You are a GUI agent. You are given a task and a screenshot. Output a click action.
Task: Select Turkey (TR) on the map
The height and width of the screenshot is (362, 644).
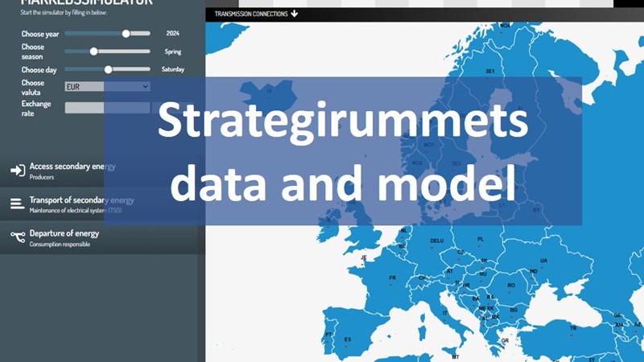(x=573, y=328)
